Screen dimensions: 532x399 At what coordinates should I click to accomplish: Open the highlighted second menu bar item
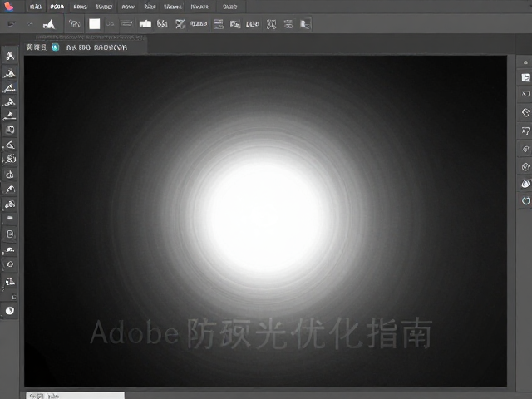tap(57, 7)
